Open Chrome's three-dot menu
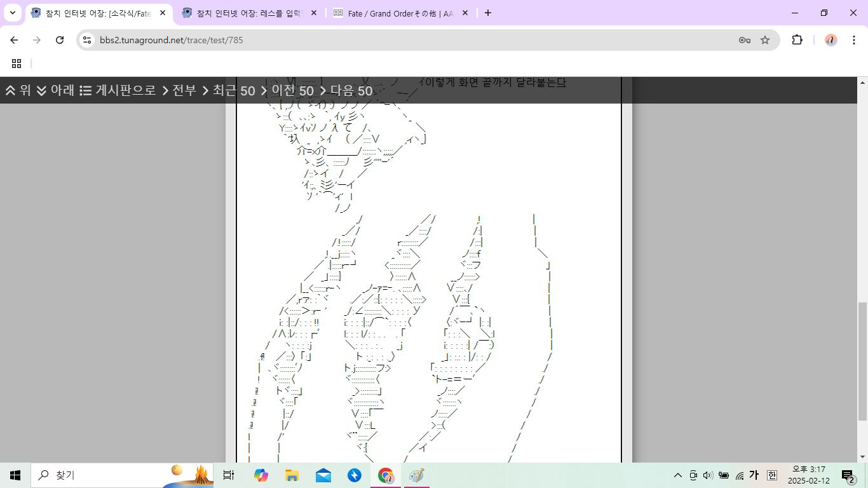The width and height of the screenshot is (868, 488). point(853,40)
